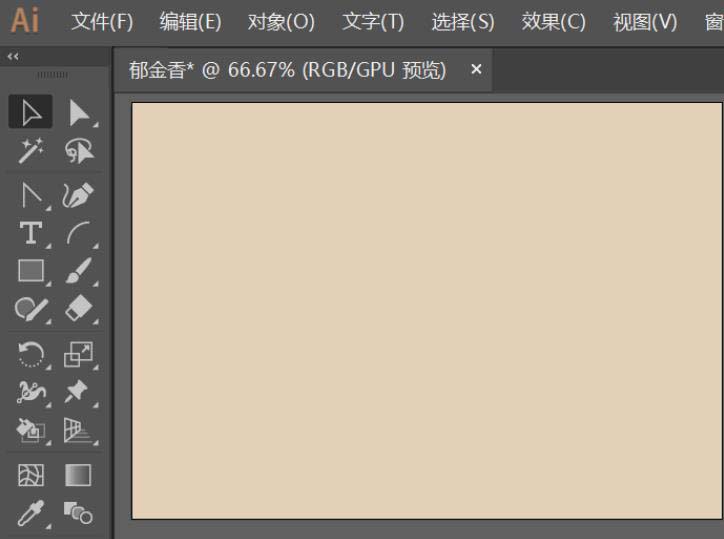This screenshot has width=724, height=539.
Task: Select the Perspective Grid tool
Action: pyautogui.click(x=78, y=430)
